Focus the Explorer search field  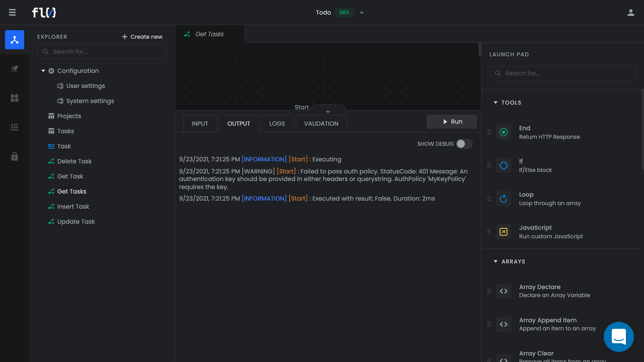tap(102, 52)
